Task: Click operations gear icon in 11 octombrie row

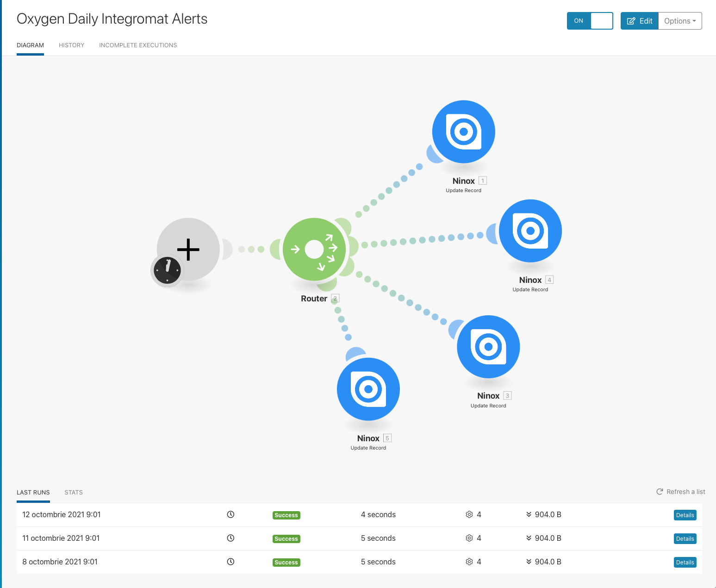Action: pos(469,538)
